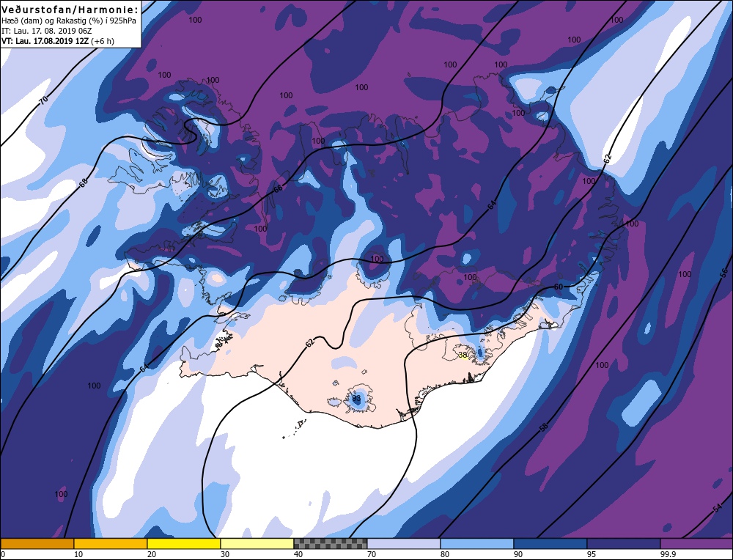
Task: Click the '54' contour line label
Action: [x=718, y=509]
